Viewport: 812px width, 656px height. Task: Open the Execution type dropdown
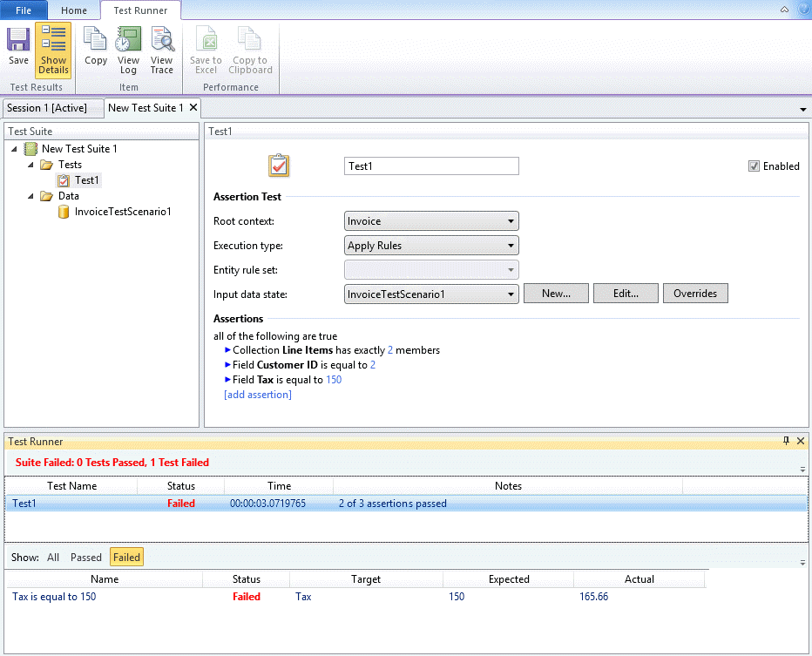431,246
